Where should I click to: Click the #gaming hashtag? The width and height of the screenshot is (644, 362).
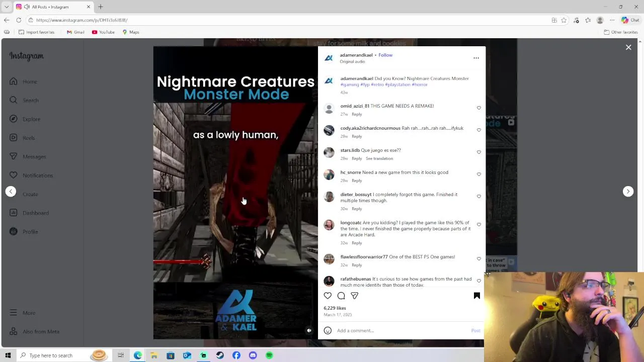pyautogui.click(x=350, y=84)
